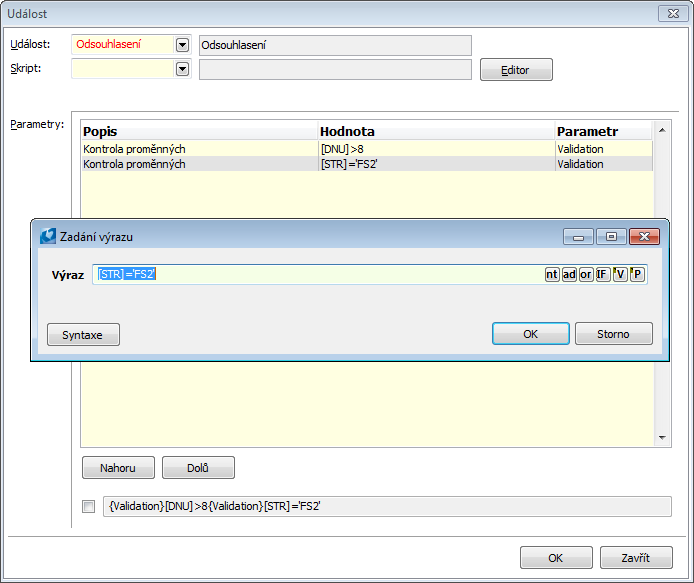Select the [DNU]>8 value cell
Image resolution: width=694 pixels, height=583 pixels.
[436, 149]
